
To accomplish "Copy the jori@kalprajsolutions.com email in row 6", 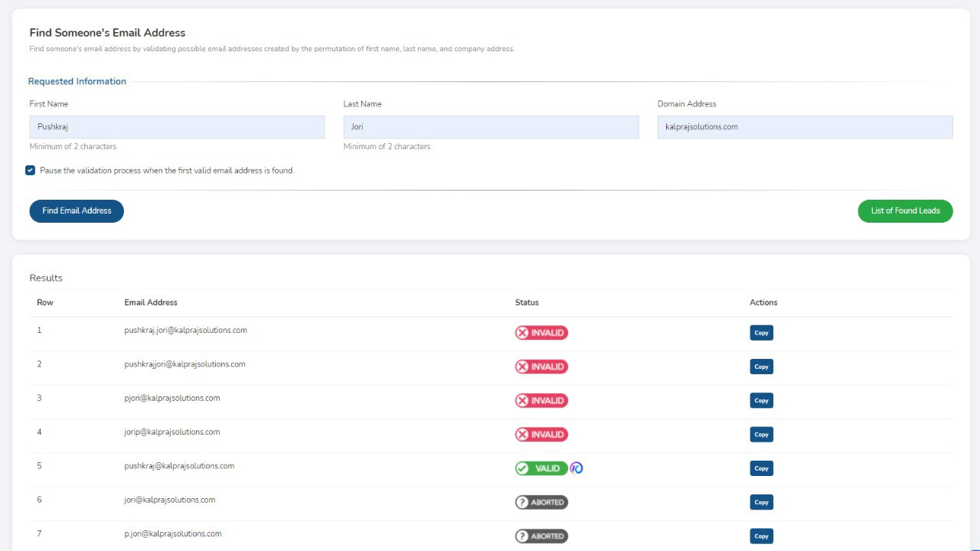I will tap(761, 502).
